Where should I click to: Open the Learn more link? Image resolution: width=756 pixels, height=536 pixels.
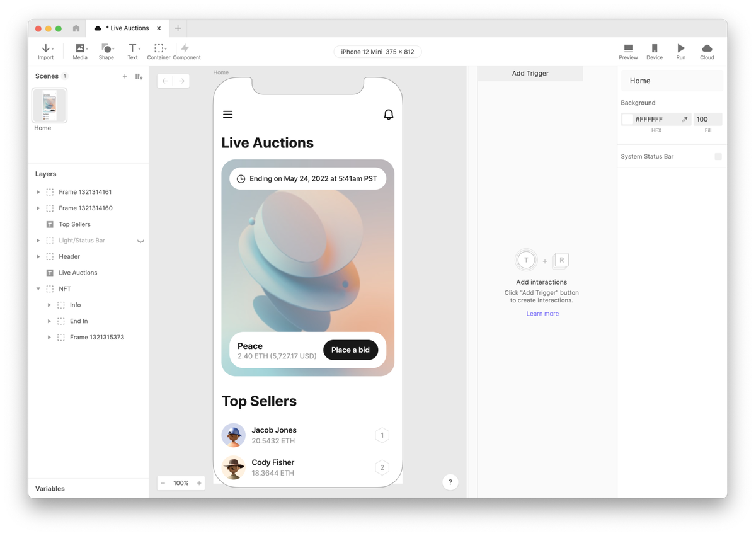click(x=542, y=313)
